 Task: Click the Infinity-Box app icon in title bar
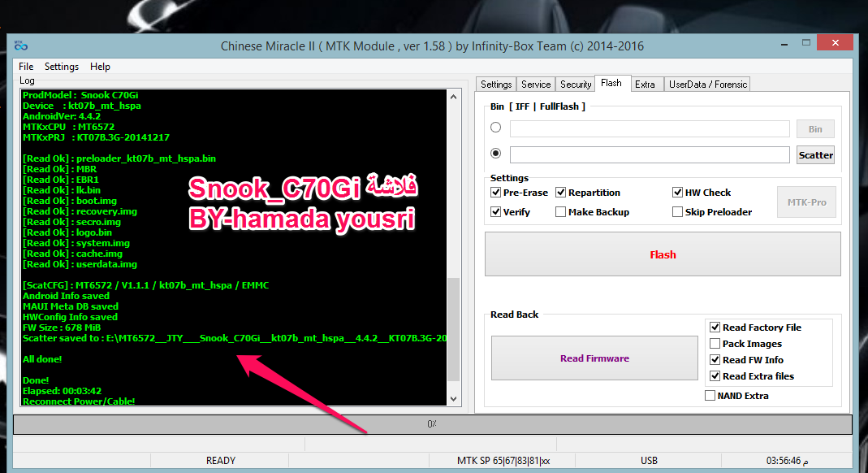click(21, 46)
